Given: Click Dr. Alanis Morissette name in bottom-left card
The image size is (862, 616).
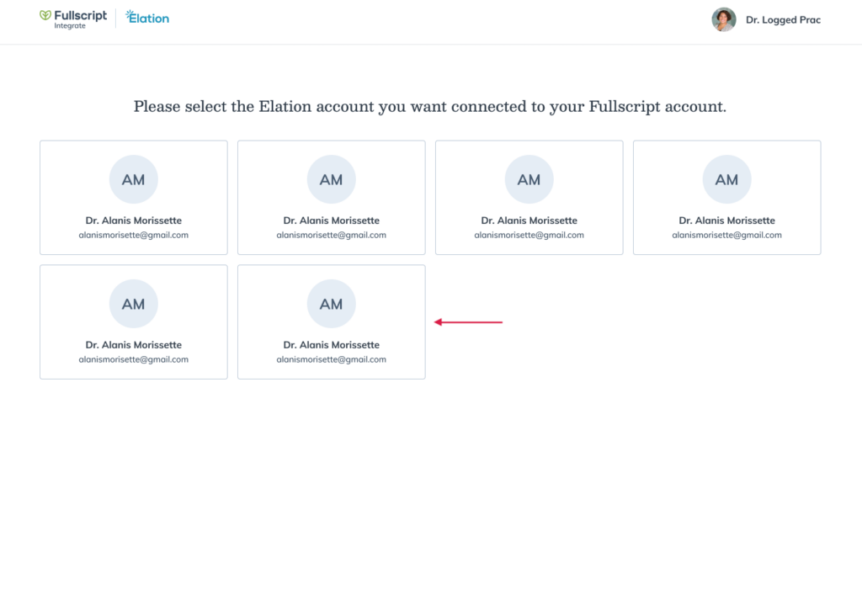Looking at the screenshot, I should pos(134,344).
